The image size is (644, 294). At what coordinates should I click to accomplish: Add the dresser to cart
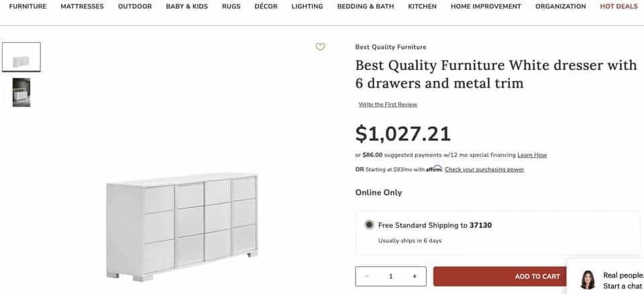(537, 277)
